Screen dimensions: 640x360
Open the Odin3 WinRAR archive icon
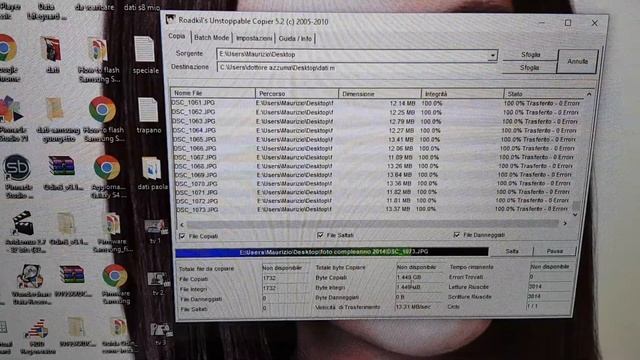coord(62,167)
